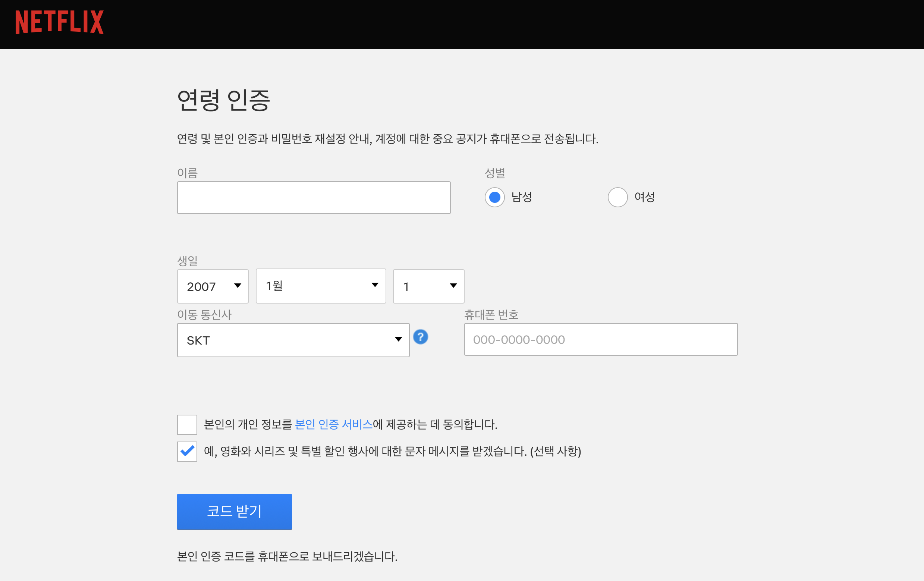Open the birth year dropdown showing 2007
924x581 pixels.
coord(213,286)
